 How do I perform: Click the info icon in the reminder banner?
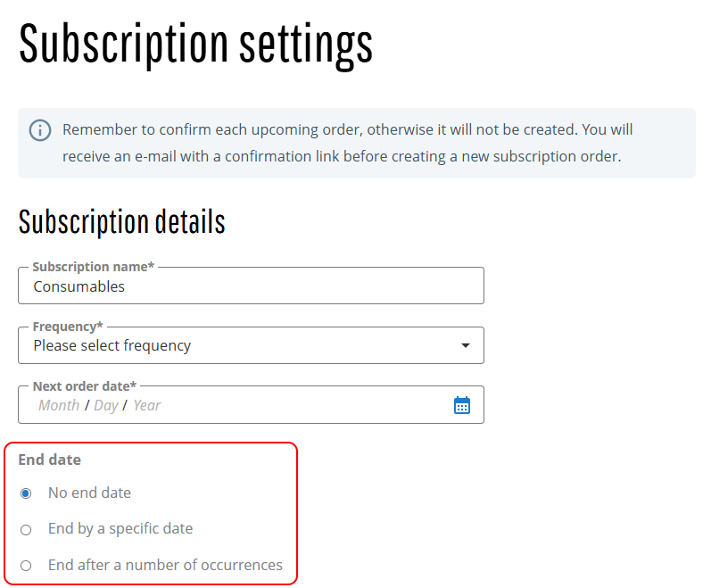40,130
